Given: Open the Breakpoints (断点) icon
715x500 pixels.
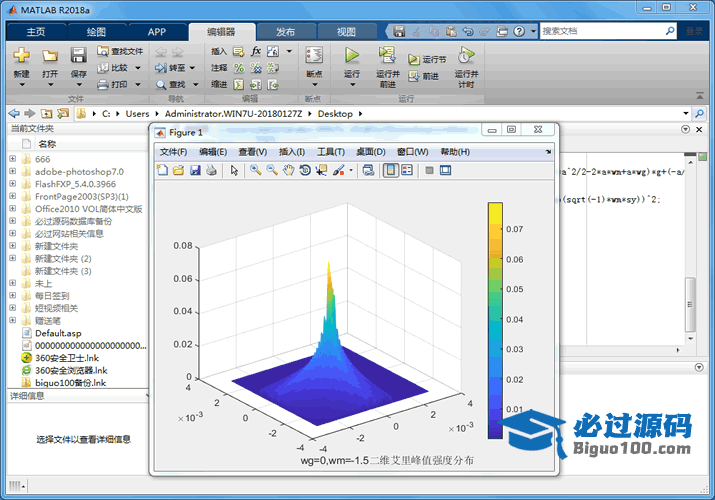Looking at the screenshot, I should point(314,56).
